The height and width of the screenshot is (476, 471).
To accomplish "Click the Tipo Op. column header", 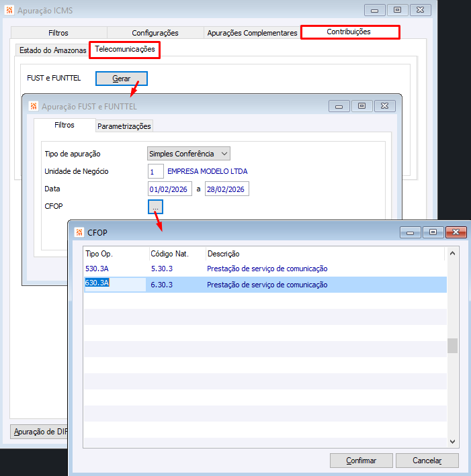I will 116,254.
